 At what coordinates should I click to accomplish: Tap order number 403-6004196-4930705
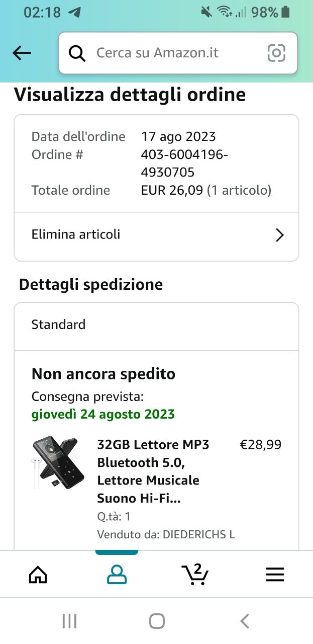[x=184, y=164]
